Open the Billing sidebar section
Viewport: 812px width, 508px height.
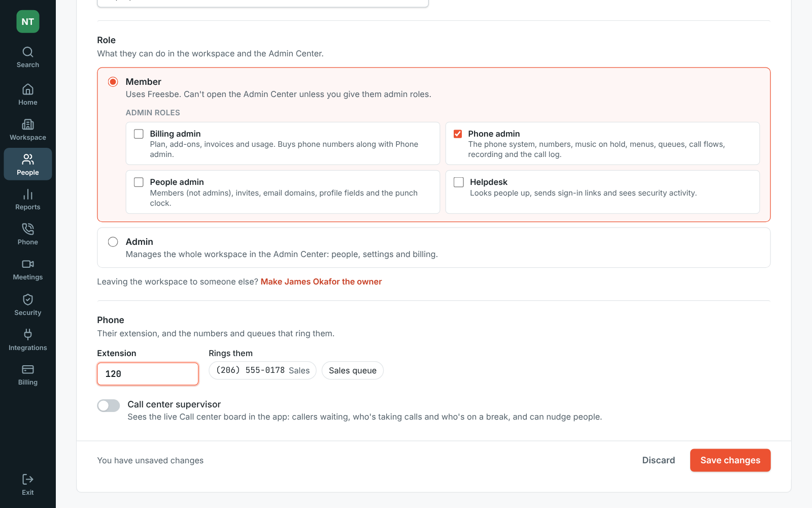(28, 375)
